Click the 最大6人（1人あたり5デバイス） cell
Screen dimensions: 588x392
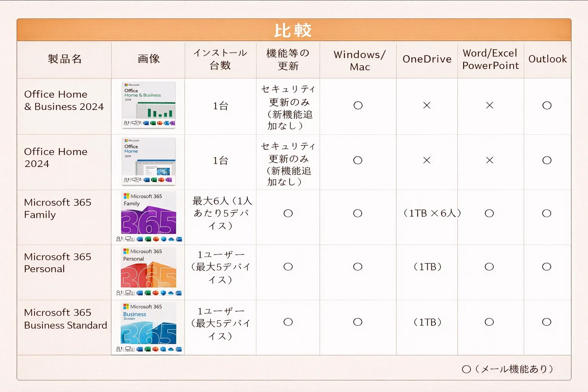pyautogui.click(x=222, y=213)
